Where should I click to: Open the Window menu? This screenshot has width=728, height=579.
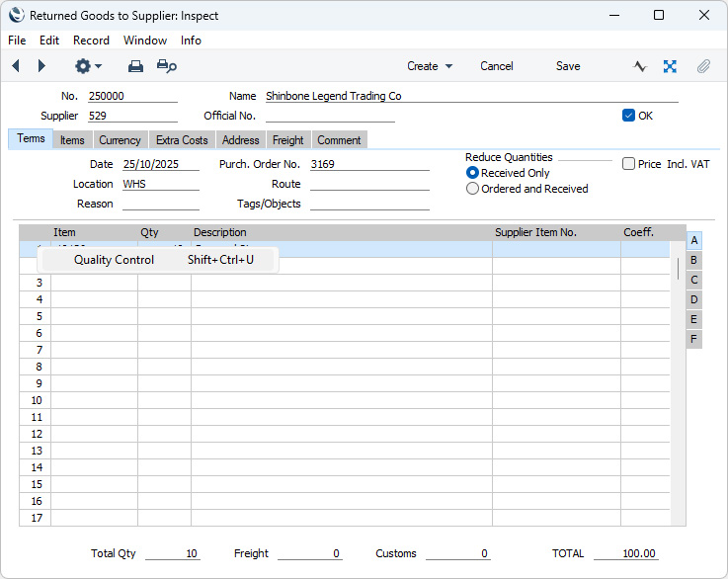145,41
